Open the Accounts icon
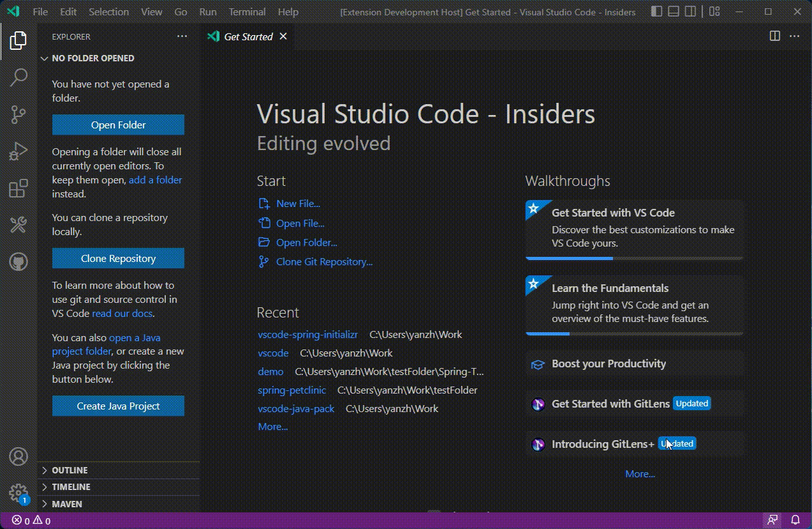 (19, 457)
